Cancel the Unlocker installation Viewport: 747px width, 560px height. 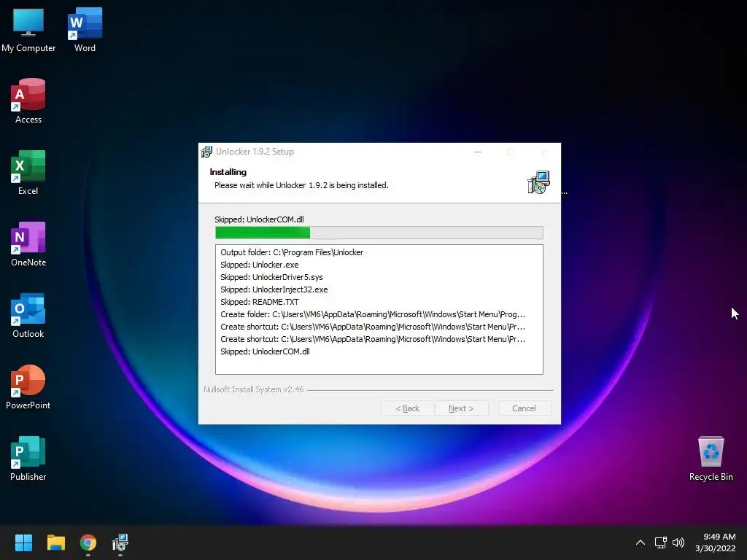524,408
